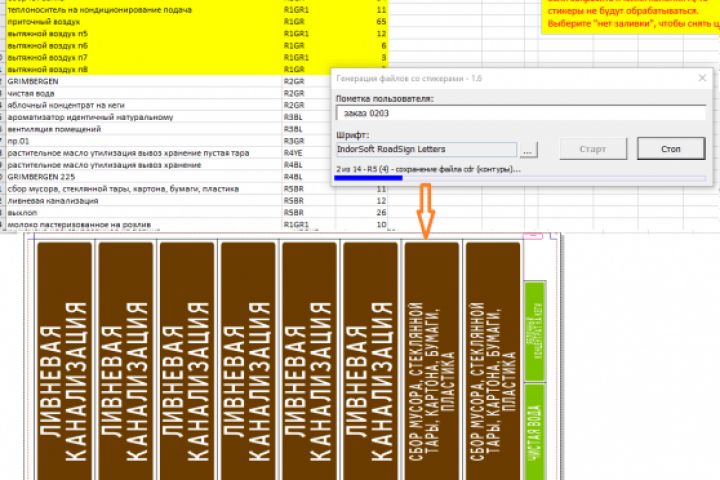Click the green ЧИСТАЯ ВОДА sticker preview
Screen dimensions: 720x480
tap(534, 432)
